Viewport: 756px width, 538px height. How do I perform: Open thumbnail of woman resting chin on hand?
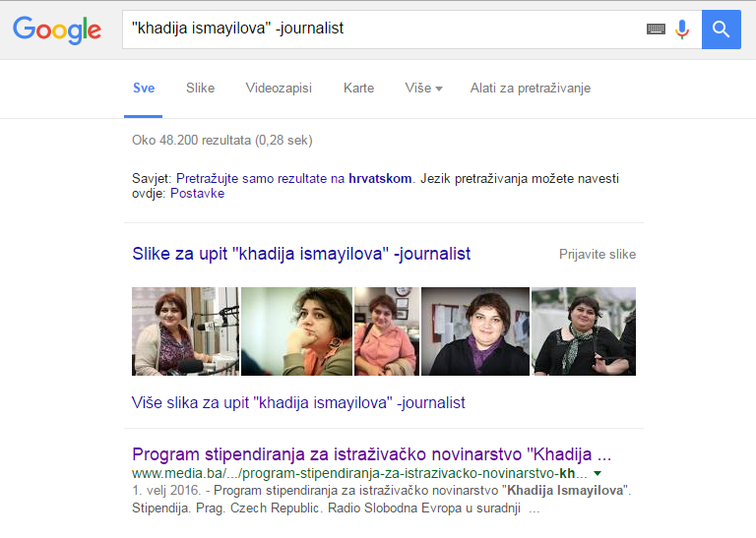(x=296, y=331)
